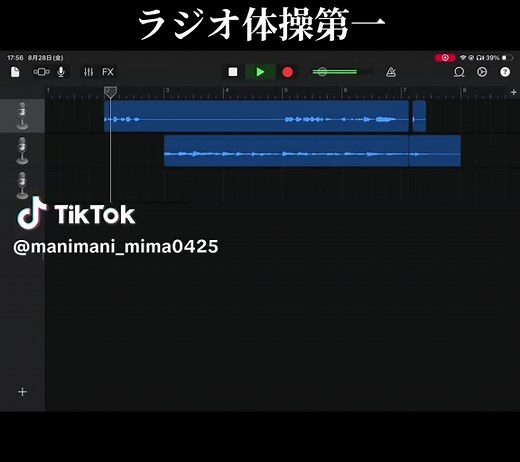
Task: Tap the 17:56 clock in status bar
Action: [x=15, y=58]
